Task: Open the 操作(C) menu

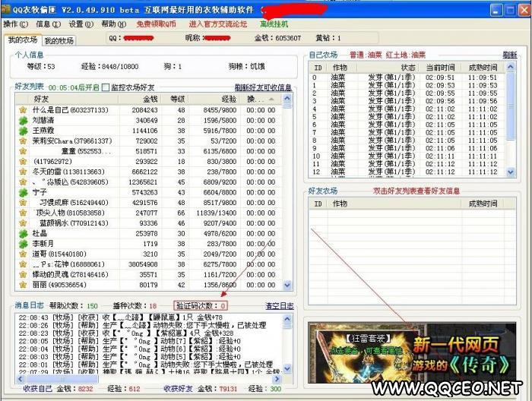Action: [x=15, y=24]
